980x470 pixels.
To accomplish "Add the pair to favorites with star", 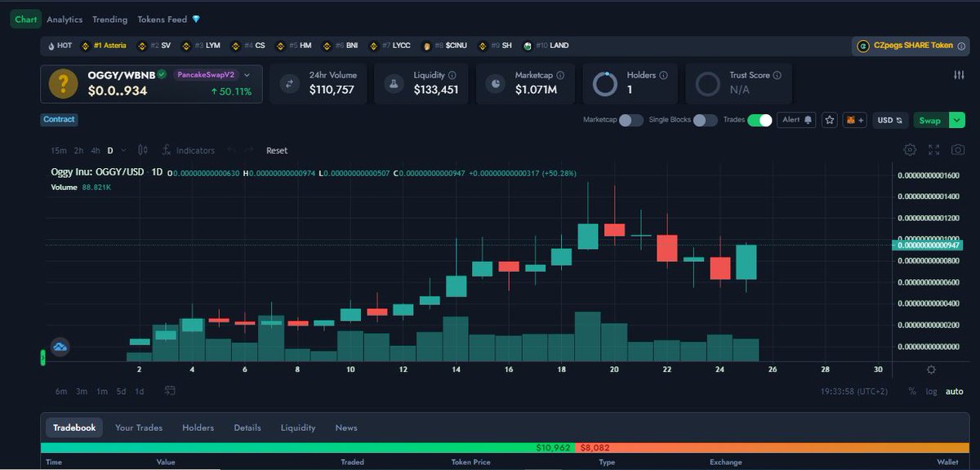I will click(x=830, y=120).
